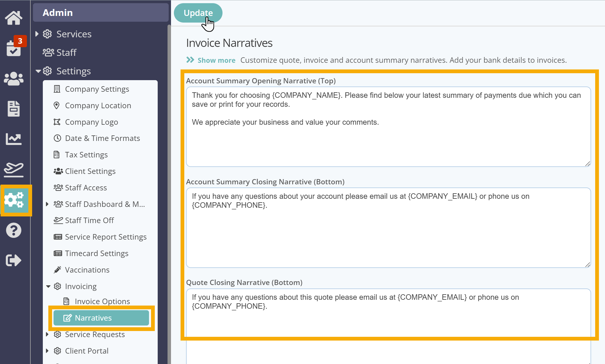Screen dimensions: 605x364
Task: Click the list icon beside Service Report Settings
Action: (58, 237)
